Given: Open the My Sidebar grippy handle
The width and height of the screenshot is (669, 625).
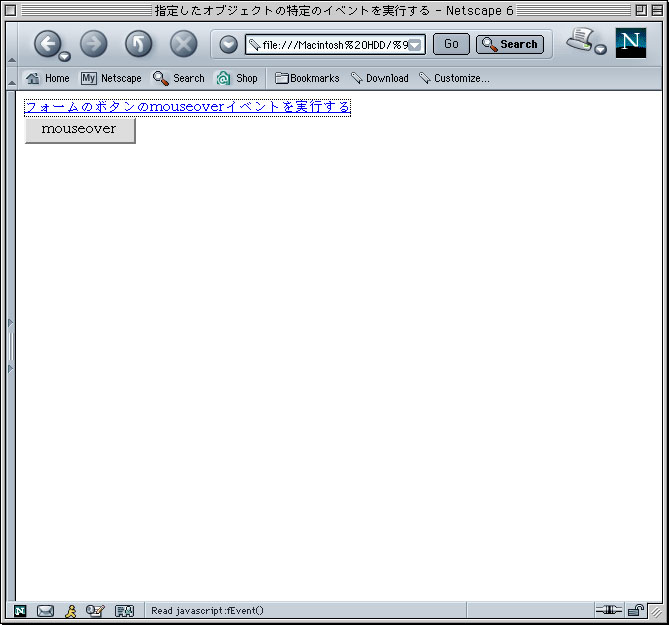Looking at the screenshot, I should click(x=11, y=346).
